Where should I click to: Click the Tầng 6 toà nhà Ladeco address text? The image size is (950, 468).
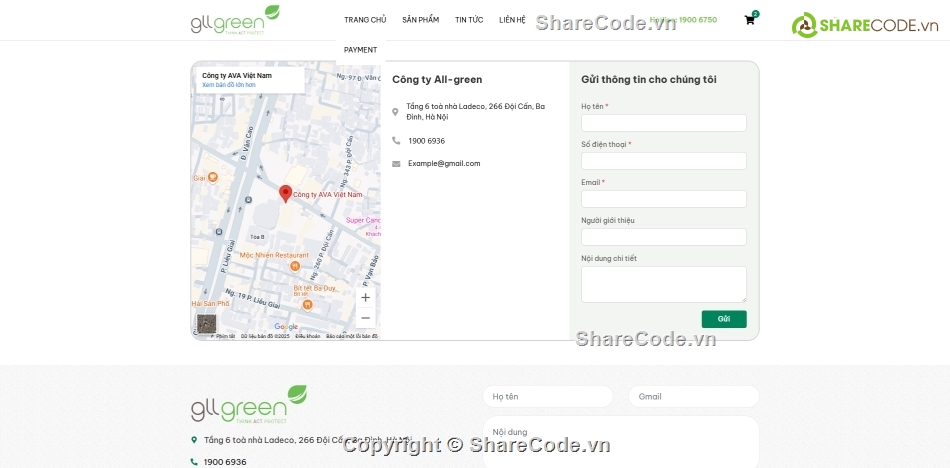pos(476,112)
